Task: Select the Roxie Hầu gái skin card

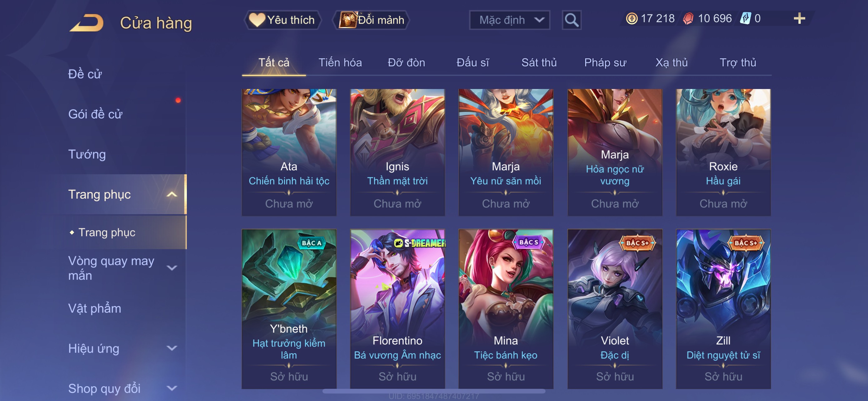Action: pos(723,152)
